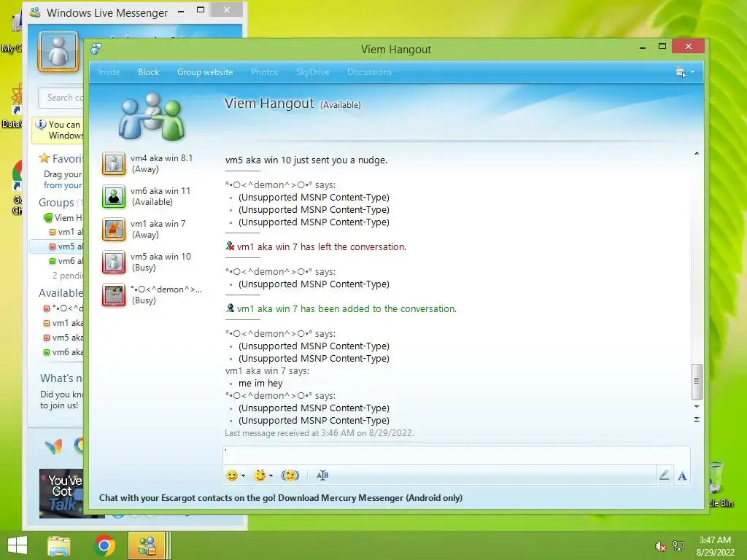The image size is (747, 560).
Task: Click SkyDrive in the toolbar
Action: (x=312, y=72)
